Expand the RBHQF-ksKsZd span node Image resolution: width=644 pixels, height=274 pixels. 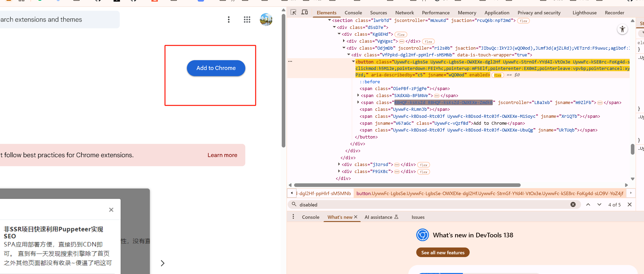click(x=358, y=102)
